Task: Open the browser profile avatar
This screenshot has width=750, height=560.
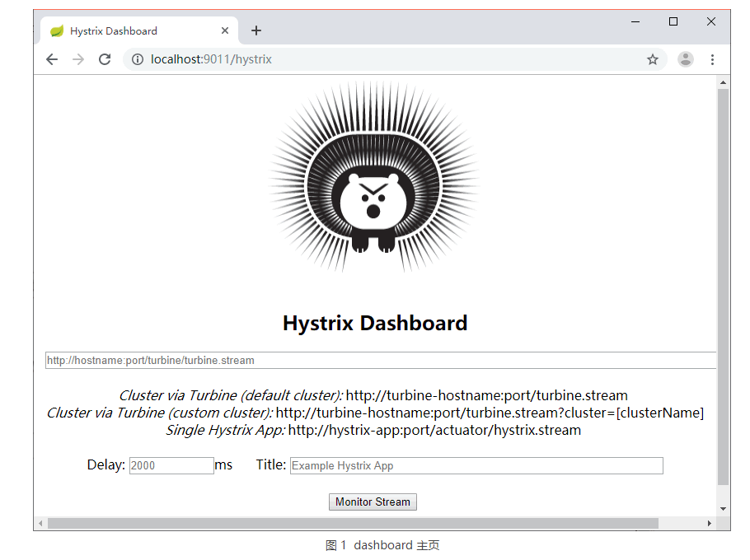Action: [686, 59]
